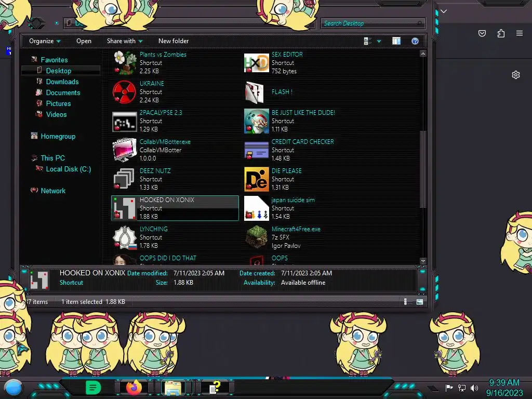Open Firefox from the taskbar
This screenshot has height=399, width=532.
134,387
